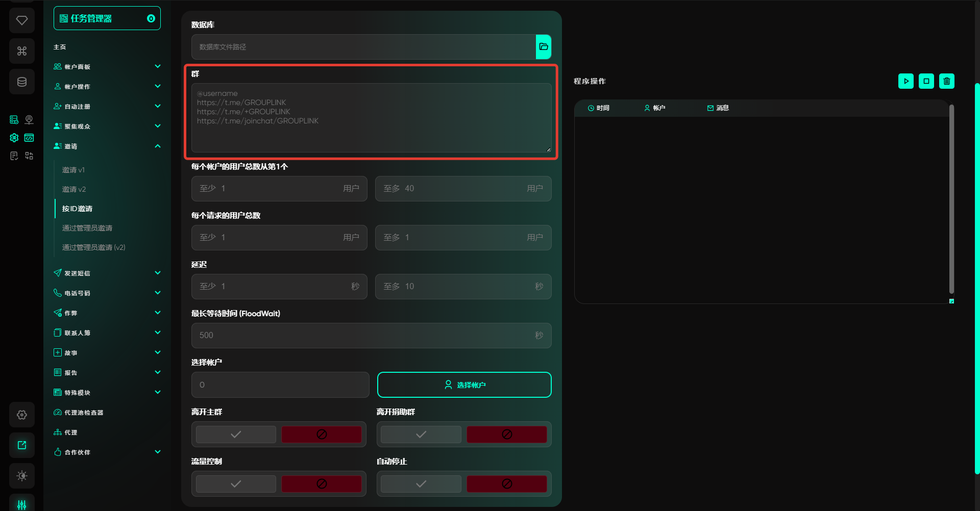Click the external link sidebar icon
Viewport: 980px width, 511px height.
(22, 445)
